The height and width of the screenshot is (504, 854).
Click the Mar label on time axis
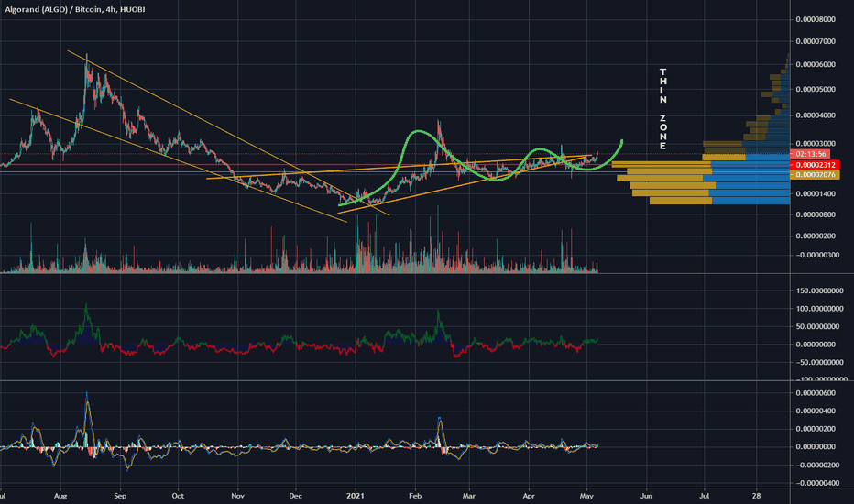pyautogui.click(x=469, y=496)
